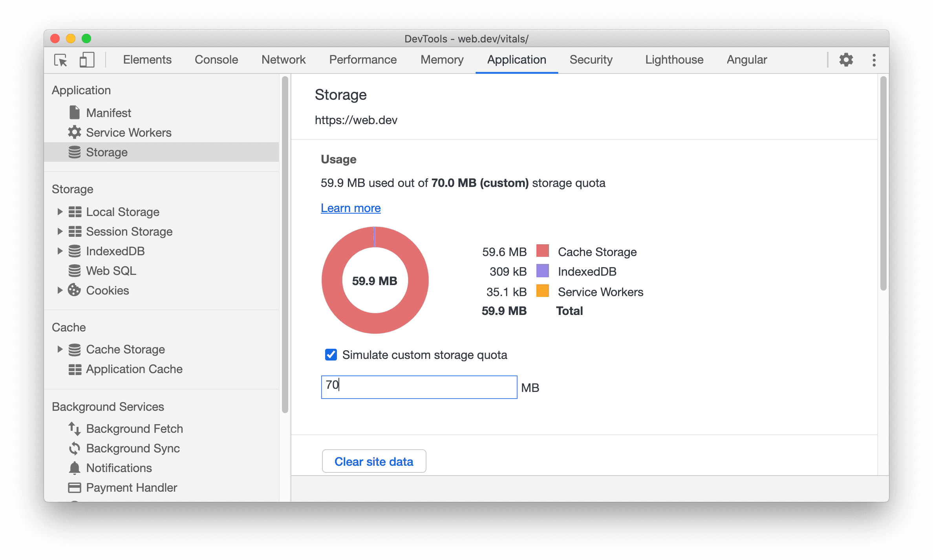Click the Service Workers icon in sidebar
Viewport: 933px width, 560px height.
click(74, 132)
